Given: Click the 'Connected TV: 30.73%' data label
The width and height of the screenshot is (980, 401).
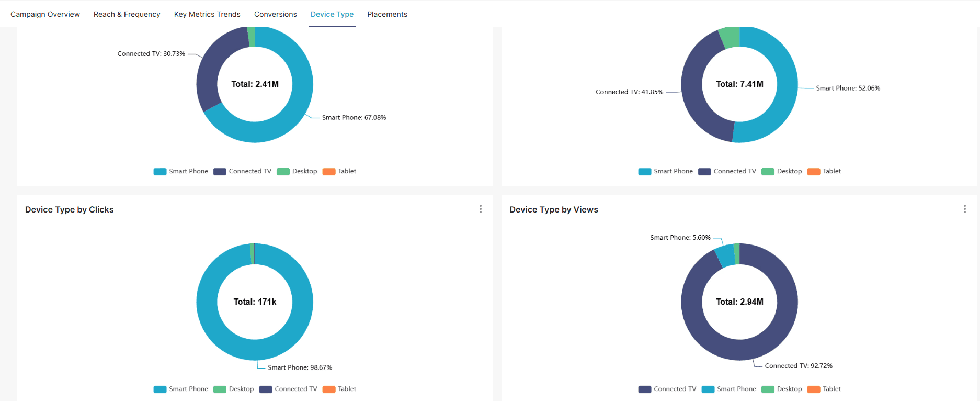Looking at the screenshot, I should pos(151,54).
